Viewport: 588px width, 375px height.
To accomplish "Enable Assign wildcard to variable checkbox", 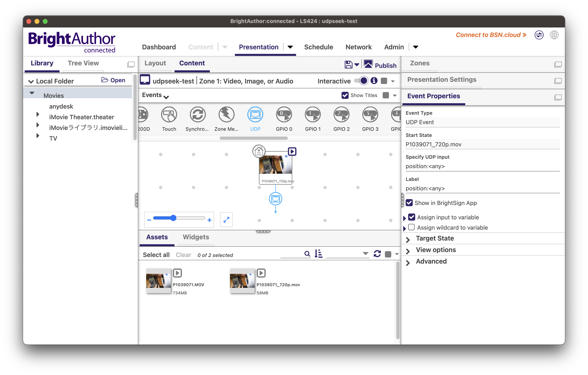I will pos(411,227).
